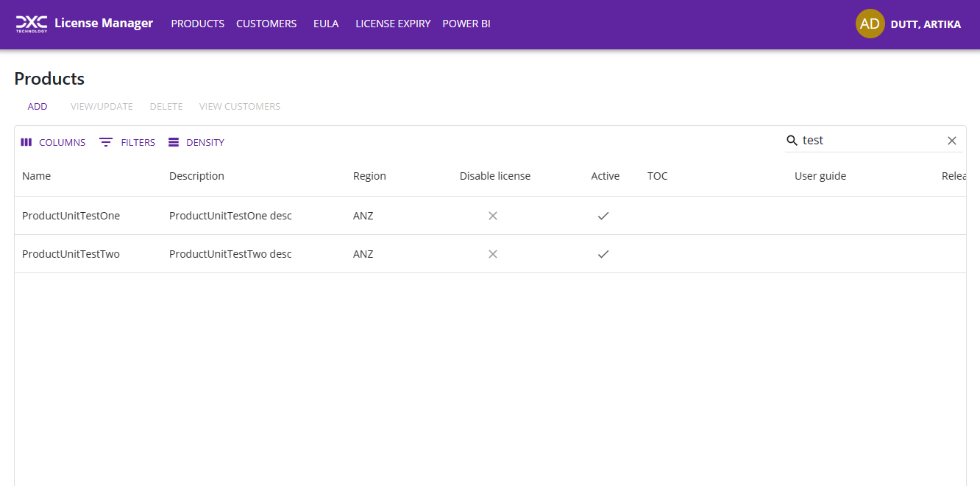This screenshot has height=486, width=980.
Task: Click Disable license X for ProductUnitTestOne
Action: 493,216
